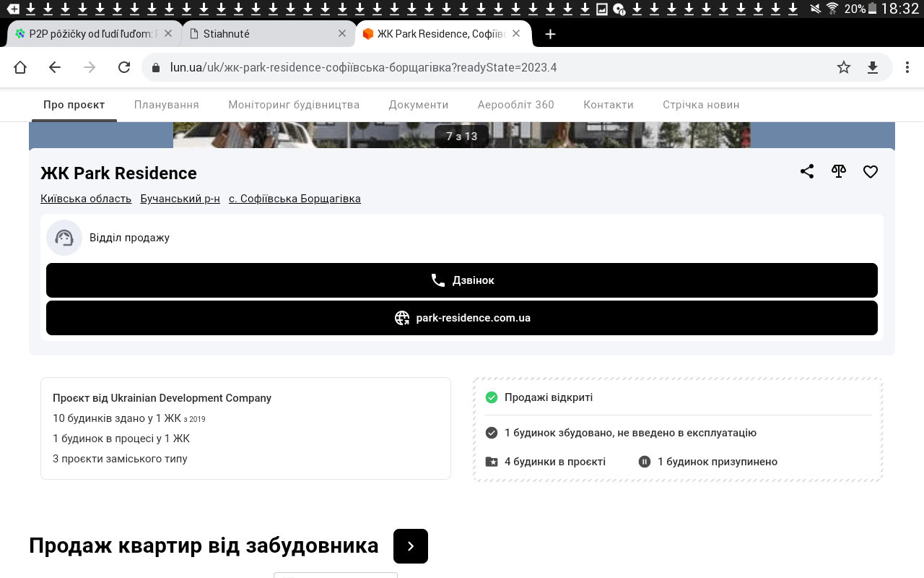Close the Stiahnuté tab
The width and height of the screenshot is (924, 578).
coord(342,33)
